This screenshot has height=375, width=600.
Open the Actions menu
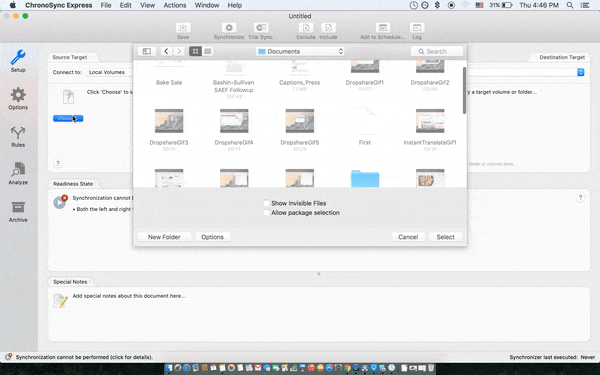[x=175, y=5]
